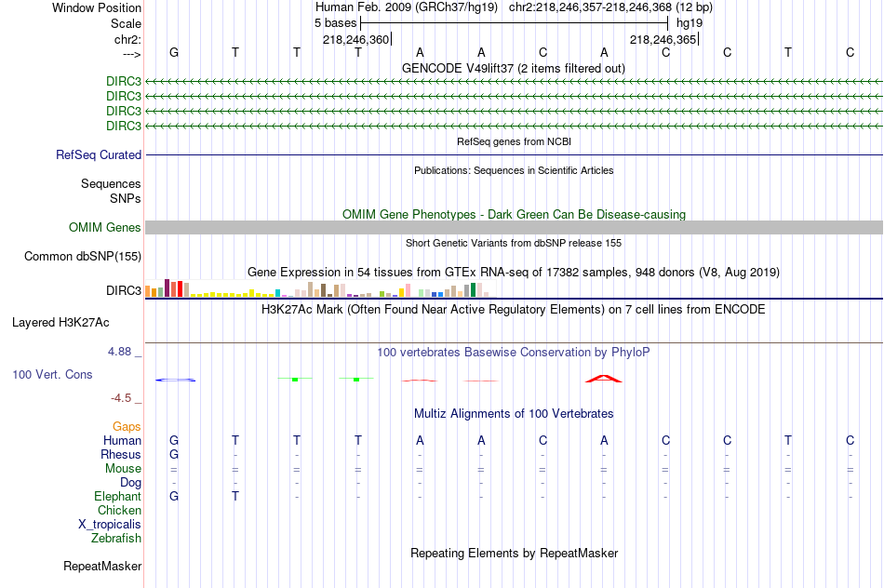Click the Elephant T base
The height and width of the screenshot is (588, 884).
(235, 496)
